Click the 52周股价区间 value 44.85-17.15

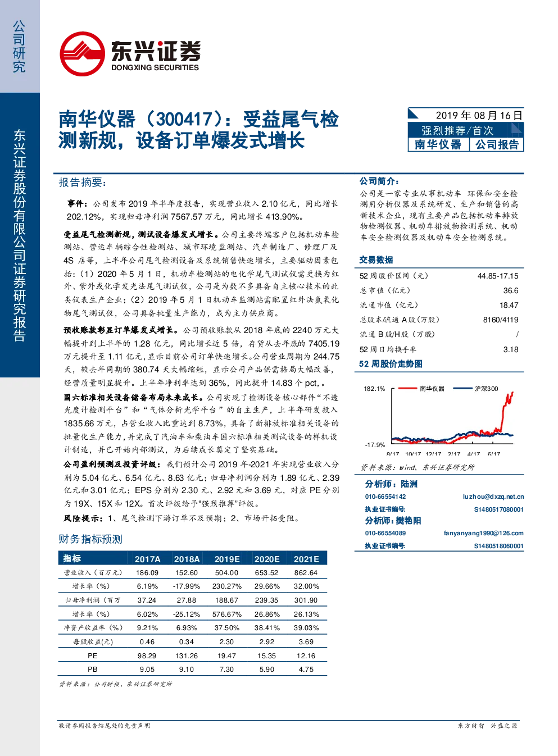tap(498, 276)
